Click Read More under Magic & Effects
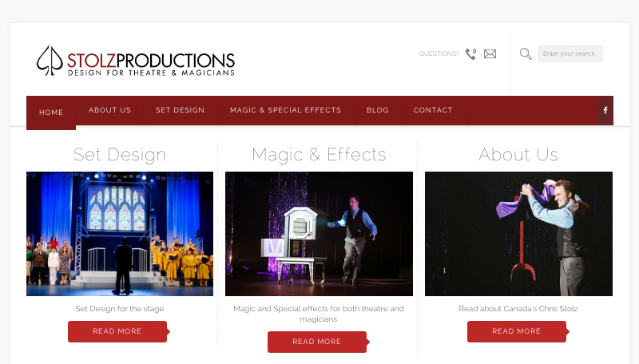Viewport: 639px width, 364px height. click(317, 342)
